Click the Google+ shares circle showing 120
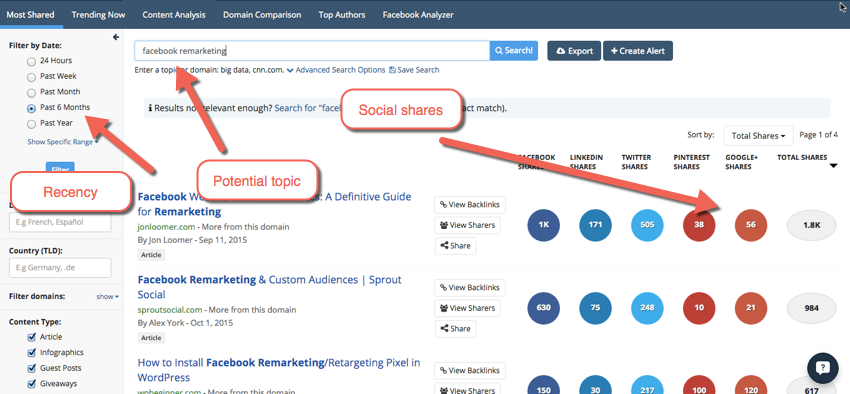The image size is (850, 394). click(x=751, y=385)
